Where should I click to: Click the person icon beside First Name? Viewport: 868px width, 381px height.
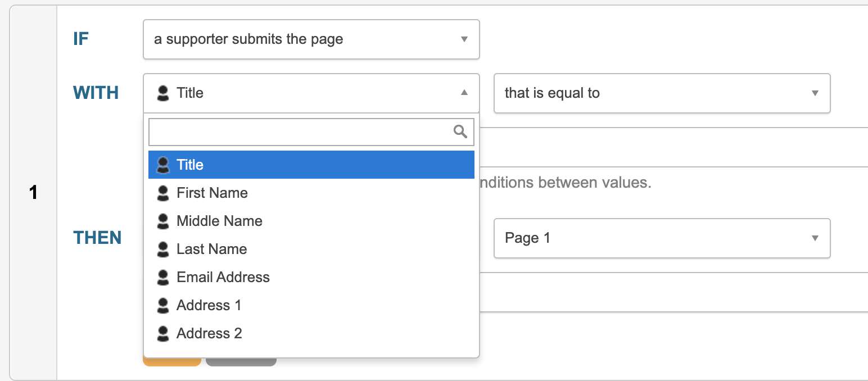pyautogui.click(x=163, y=193)
